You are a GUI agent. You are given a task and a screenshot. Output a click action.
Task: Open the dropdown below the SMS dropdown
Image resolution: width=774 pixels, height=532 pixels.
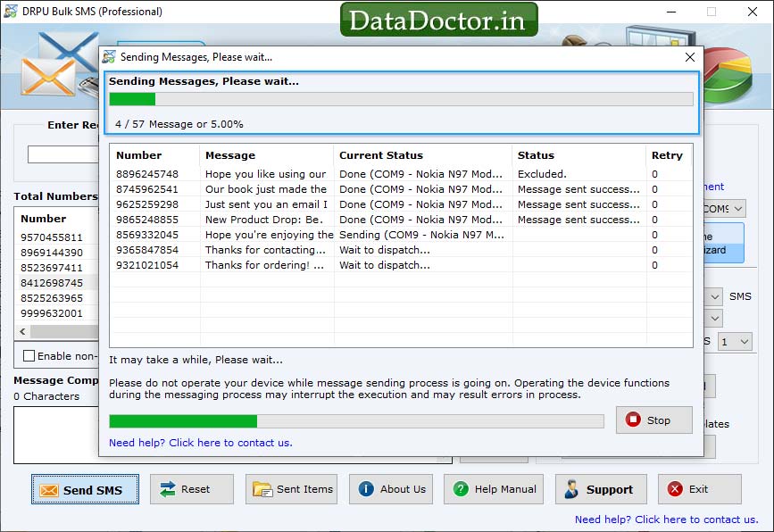[714, 319]
